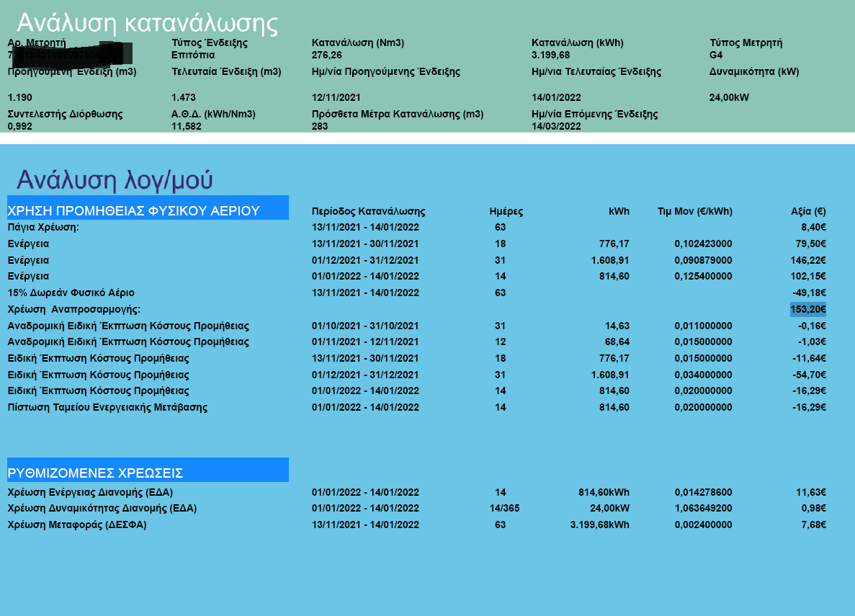
Task: Click the 'Τιμ Μον (€/kWh)' column header
Action: click(694, 211)
